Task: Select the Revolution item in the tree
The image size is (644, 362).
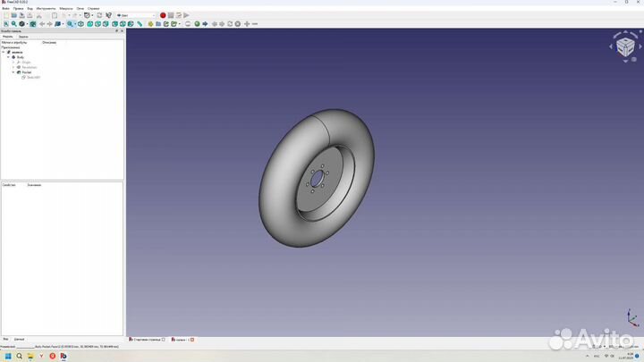Action: coord(28,67)
